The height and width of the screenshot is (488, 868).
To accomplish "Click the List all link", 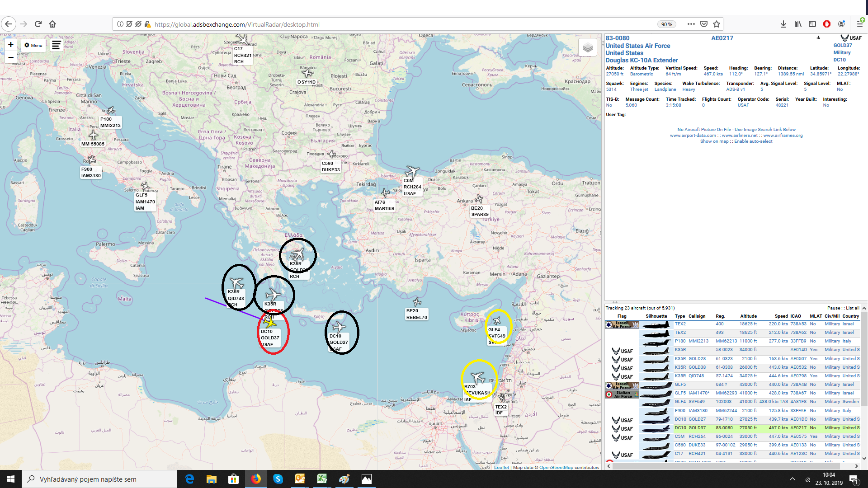I will pos(853,308).
